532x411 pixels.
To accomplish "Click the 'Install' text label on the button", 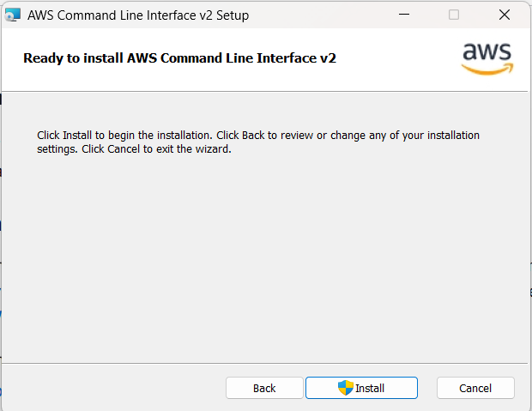I will coord(370,388).
